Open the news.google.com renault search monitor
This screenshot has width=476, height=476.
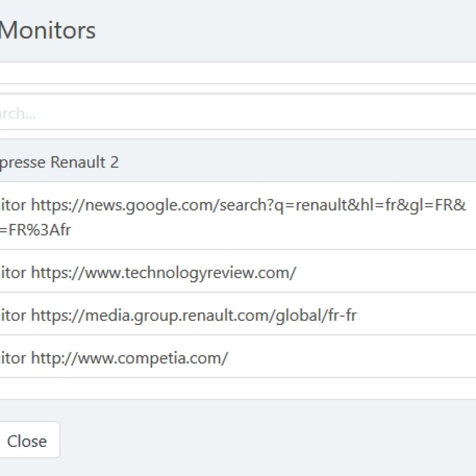[238, 216]
